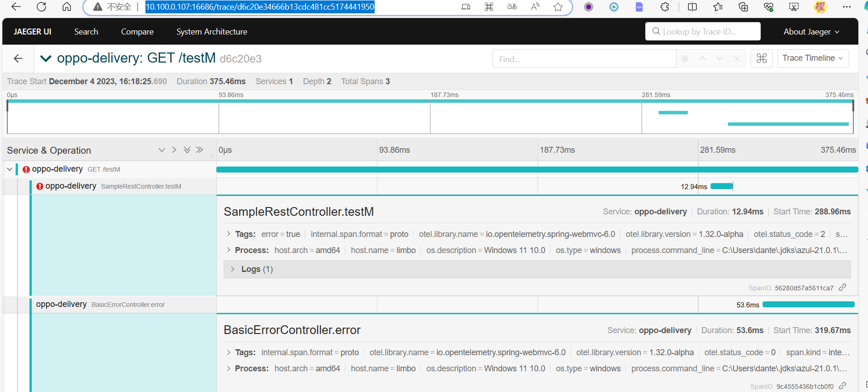Select the BasicErrorController.error span row
Image resolution: width=868 pixels, height=392 pixels.
coord(109,305)
